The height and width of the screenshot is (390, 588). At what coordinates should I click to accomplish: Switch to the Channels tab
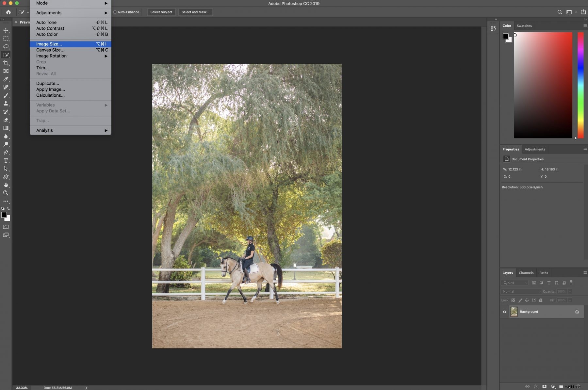(526, 273)
